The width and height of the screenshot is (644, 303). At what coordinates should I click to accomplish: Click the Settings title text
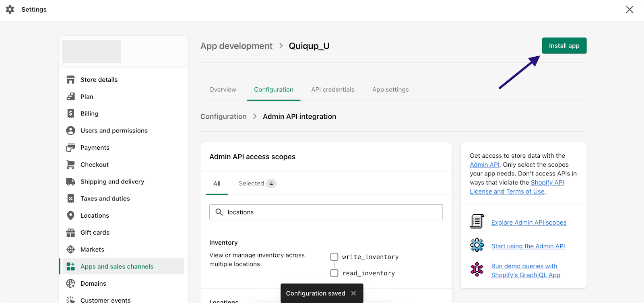point(34,9)
